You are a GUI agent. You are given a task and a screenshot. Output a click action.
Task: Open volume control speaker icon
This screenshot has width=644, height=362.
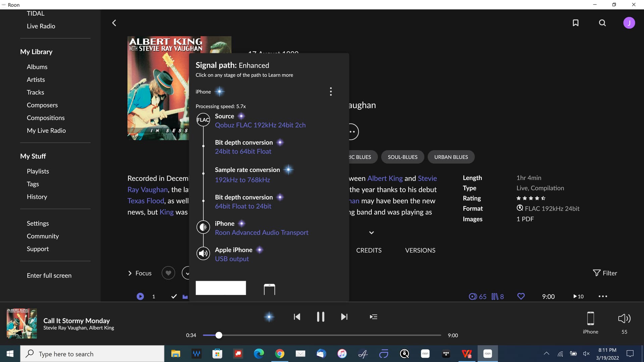[624, 318]
